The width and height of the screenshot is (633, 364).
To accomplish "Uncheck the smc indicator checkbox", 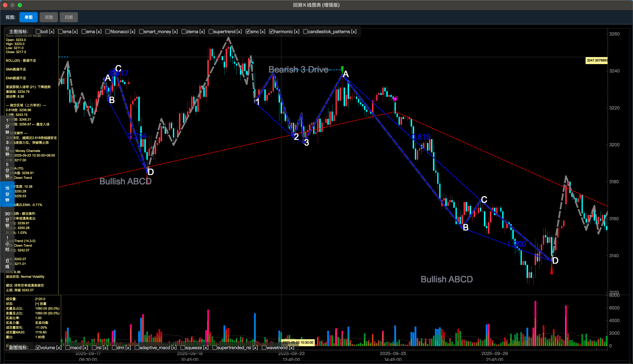I will click(248, 31).
